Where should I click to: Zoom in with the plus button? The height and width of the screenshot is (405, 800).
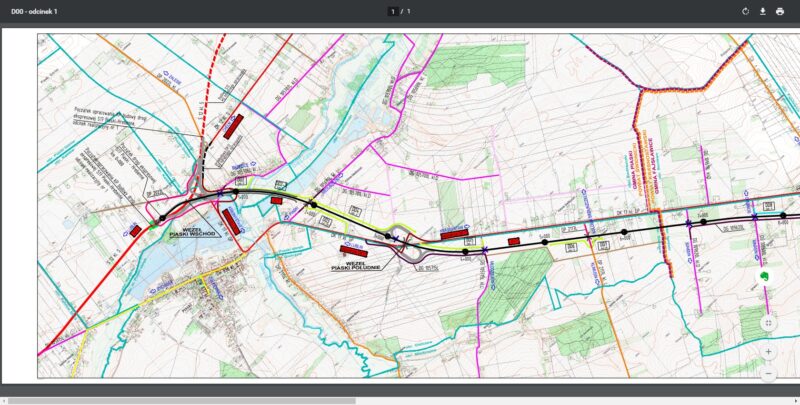[x=767, y=352]
